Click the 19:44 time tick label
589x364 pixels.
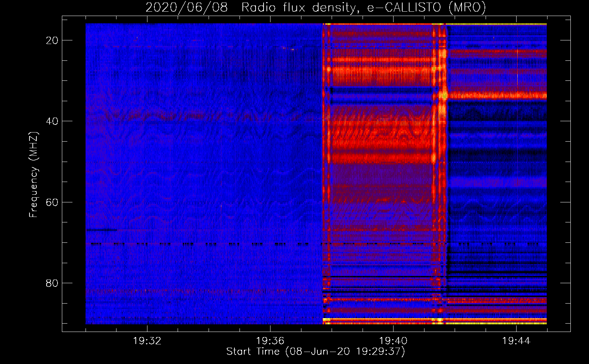(x=516, y=341)
